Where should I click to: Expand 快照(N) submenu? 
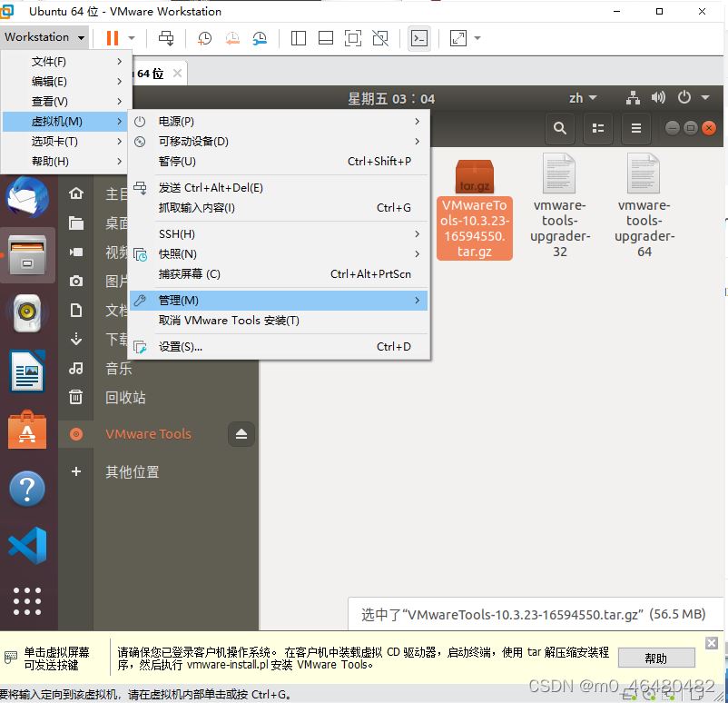click(x=279, y=253)
